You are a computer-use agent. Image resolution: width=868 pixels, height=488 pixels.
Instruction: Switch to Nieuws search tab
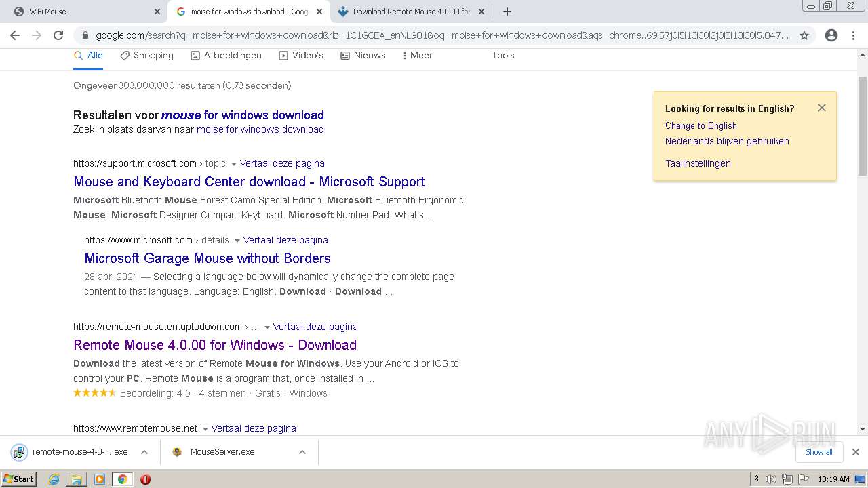(363, 56)
